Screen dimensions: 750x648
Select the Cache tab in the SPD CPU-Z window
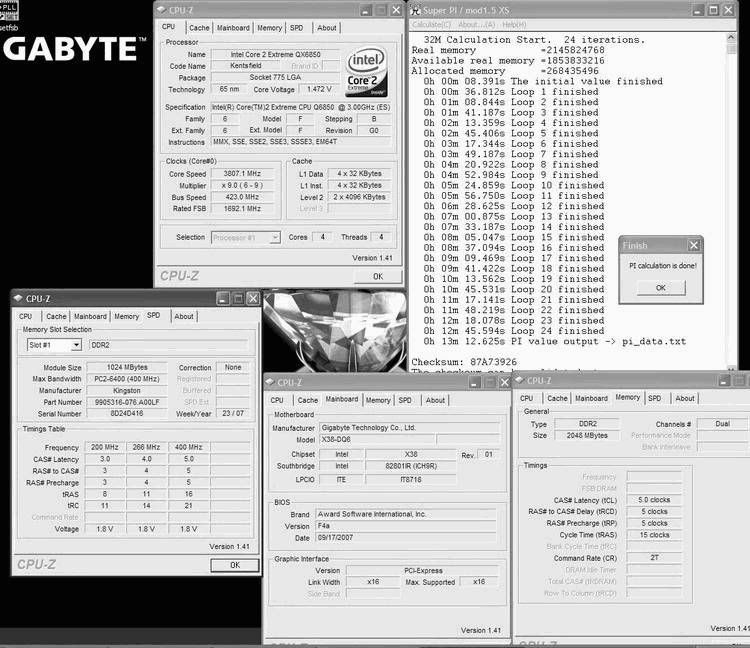(x=56, y=316)
